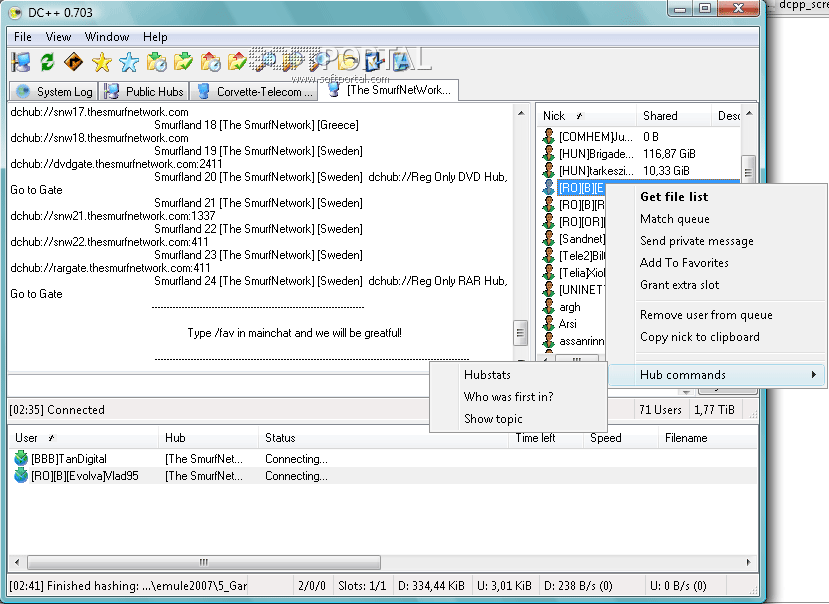This screenshot has height=604, width=829.
Task: Open the File menu
Action: [23, 36]
